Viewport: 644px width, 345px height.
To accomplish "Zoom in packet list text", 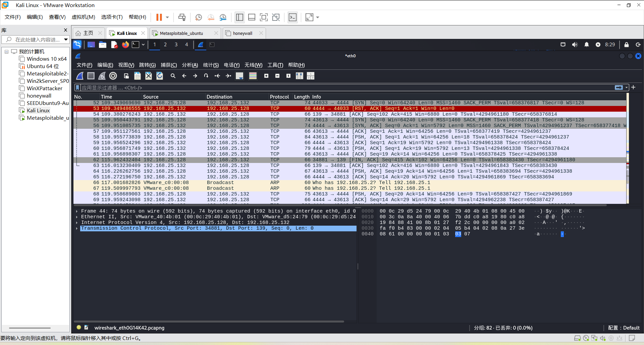I will tap(266, 76).
